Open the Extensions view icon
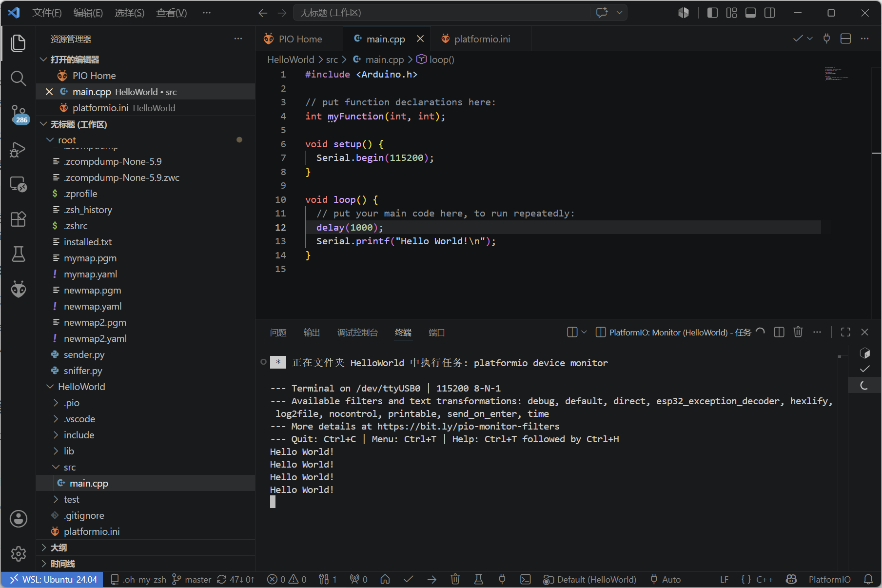 pos(19,219)
